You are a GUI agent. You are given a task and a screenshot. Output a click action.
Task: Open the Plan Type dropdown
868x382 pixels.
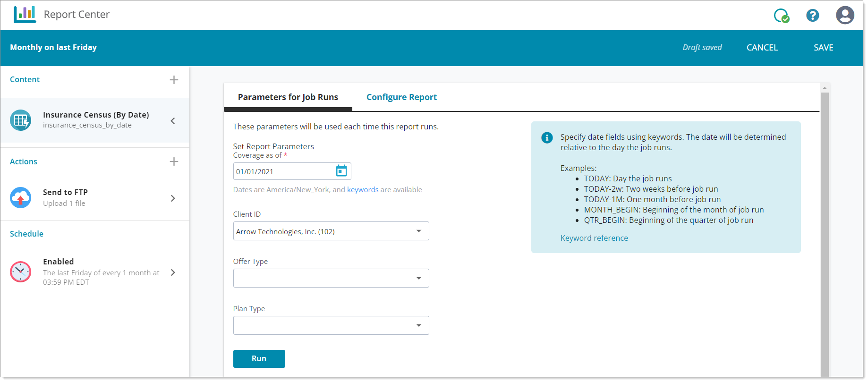tap(331, 325)
